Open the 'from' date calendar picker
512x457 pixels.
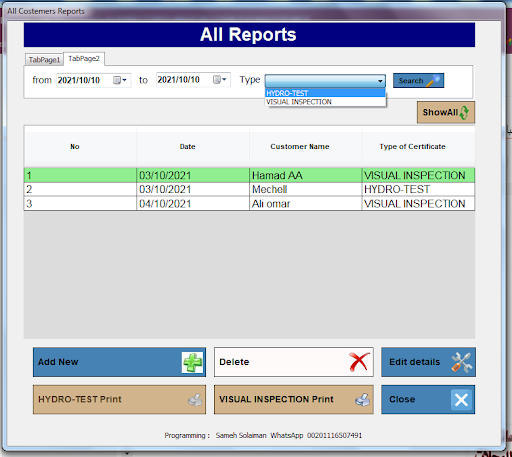[120, 80]
